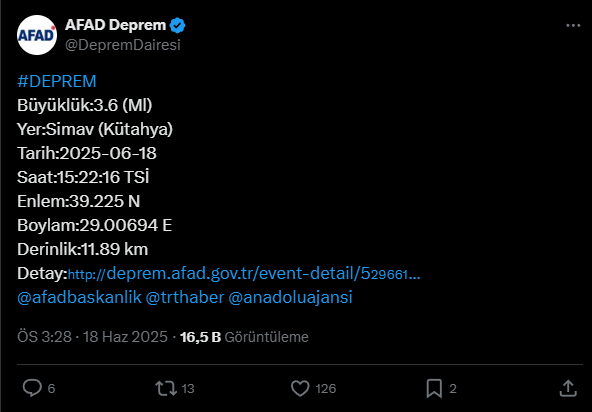Follow the deprem.afad.gov.tr event-detail link

(x=244, y=273)
